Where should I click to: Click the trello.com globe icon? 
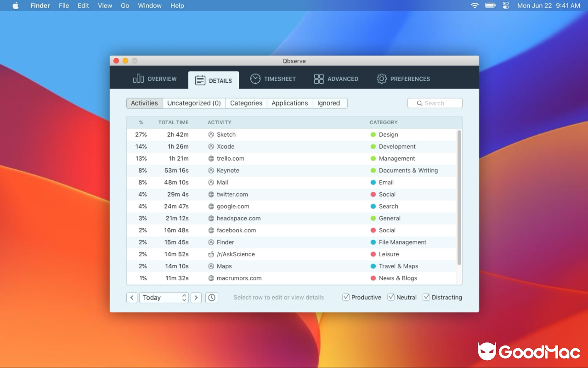pyautogui.click(x=211, y=159)
